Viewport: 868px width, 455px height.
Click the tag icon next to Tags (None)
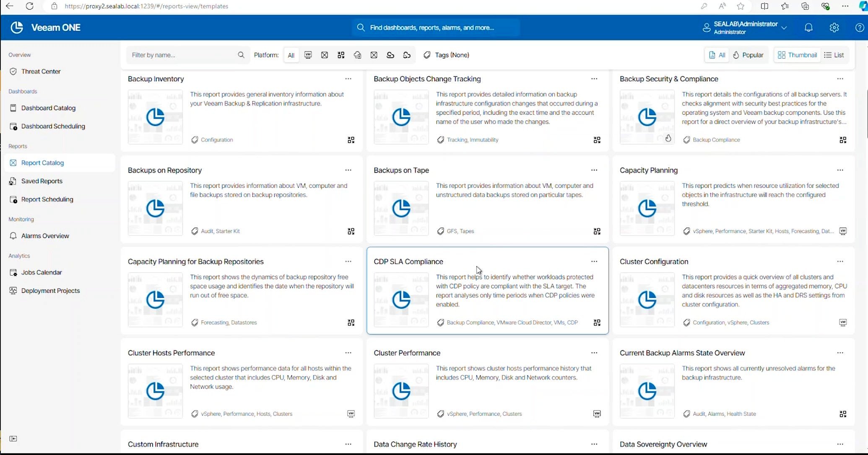coord(427,55)
